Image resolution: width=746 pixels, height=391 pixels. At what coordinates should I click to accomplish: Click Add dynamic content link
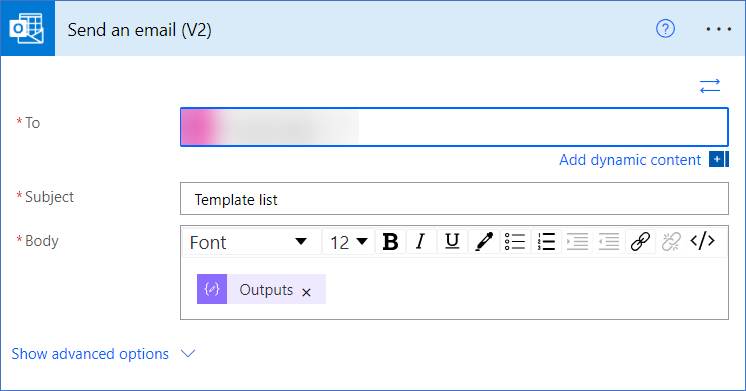[x=630, y=160]
